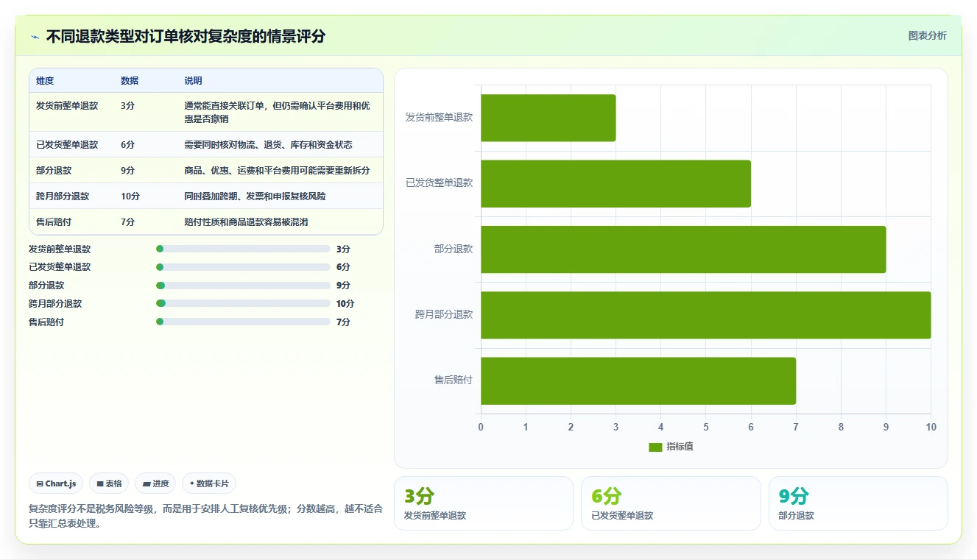Viewport: 977px width, 560px height.
Task: Click the 跨月部分退款 bar in the chart
Action: [705, 315]
